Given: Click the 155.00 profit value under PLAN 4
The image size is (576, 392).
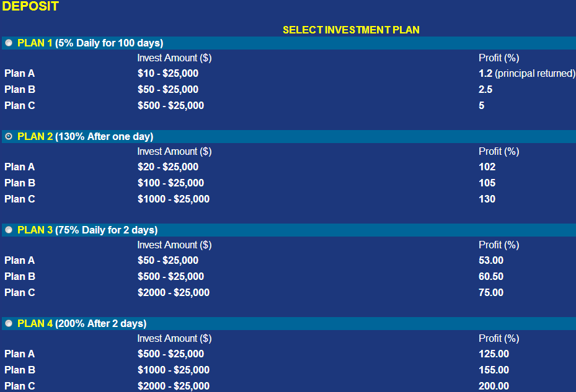Looking at the screenshot, I should click(494, 370).
